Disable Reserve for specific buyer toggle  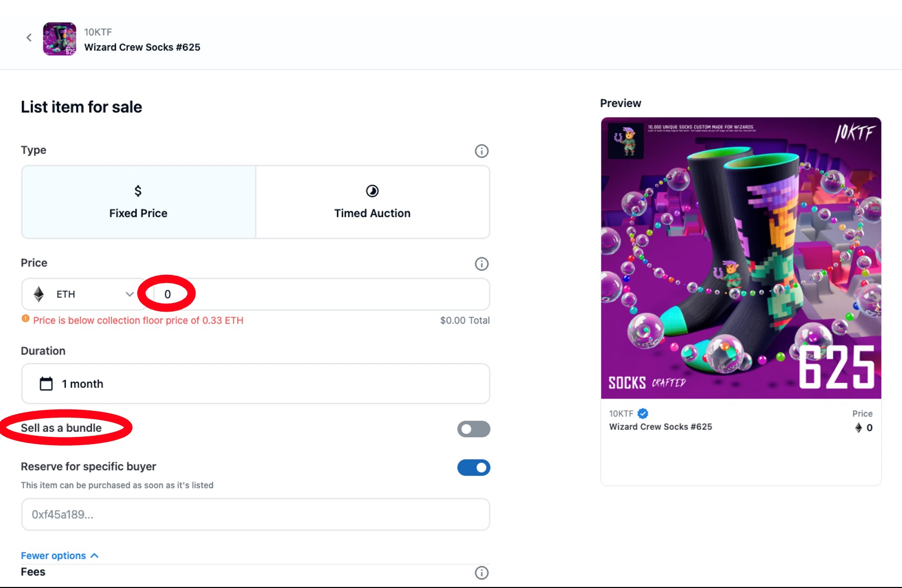pos(473,467)
